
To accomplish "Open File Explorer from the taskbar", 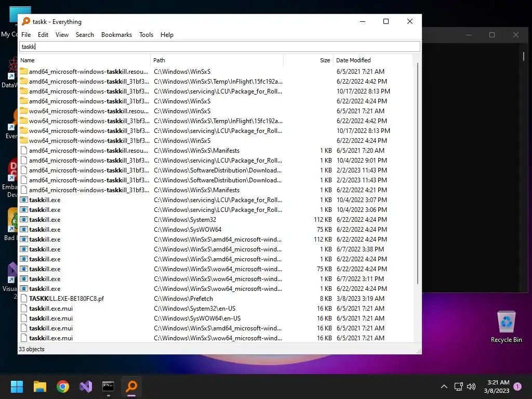I will [39, 387].
